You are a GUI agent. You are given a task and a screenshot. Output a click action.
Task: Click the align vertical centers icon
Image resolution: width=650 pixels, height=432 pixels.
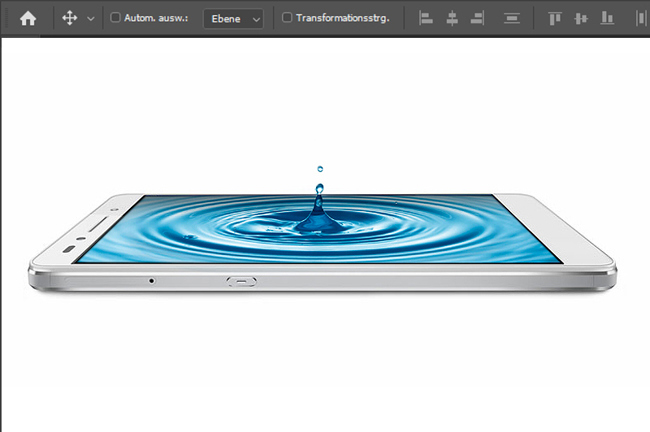pyautogui.click(x=581, y=18)
